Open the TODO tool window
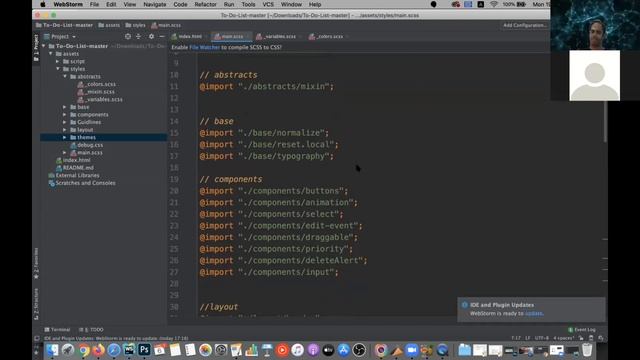This screenshot has height=360, width=640. tap(91, 330)
